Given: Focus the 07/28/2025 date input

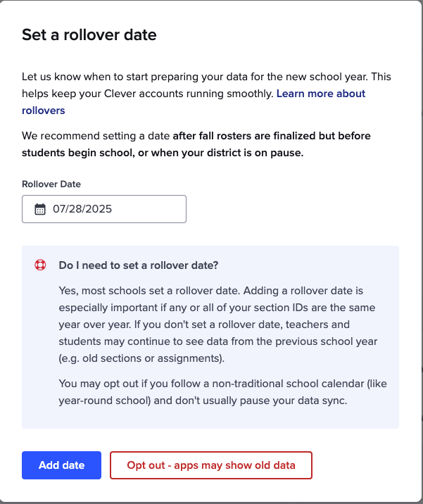Looking at the screenshot, I should [113, 209].
